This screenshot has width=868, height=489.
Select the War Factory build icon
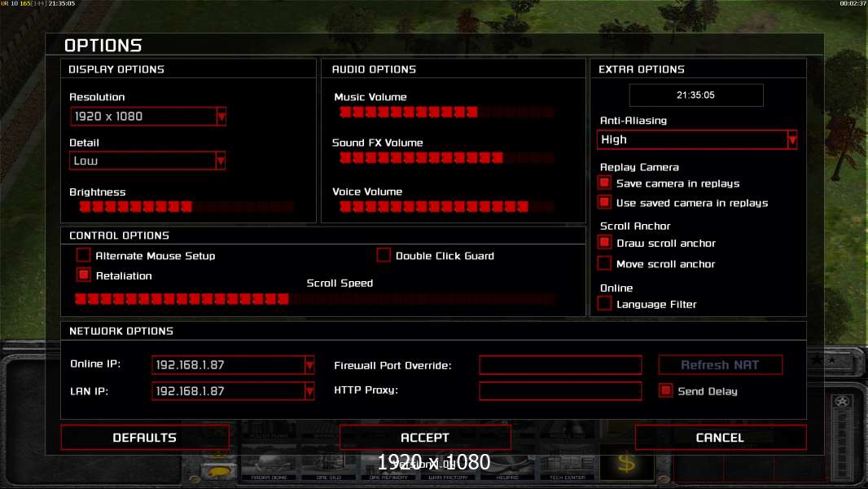[x=445, y=466]
